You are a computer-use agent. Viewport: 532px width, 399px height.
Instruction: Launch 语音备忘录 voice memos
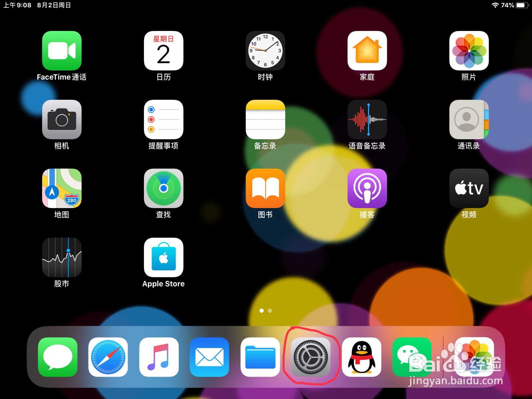[367, 119]
